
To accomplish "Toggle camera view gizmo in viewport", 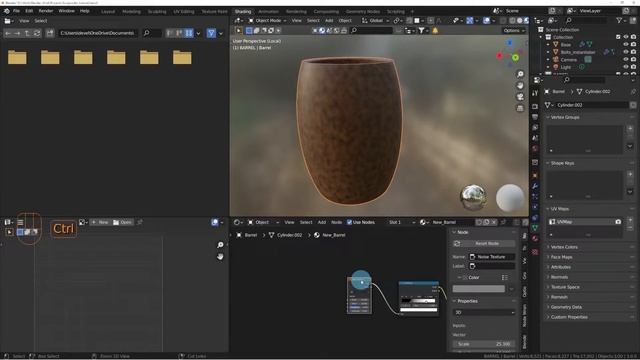I will [x=520, y=97].
